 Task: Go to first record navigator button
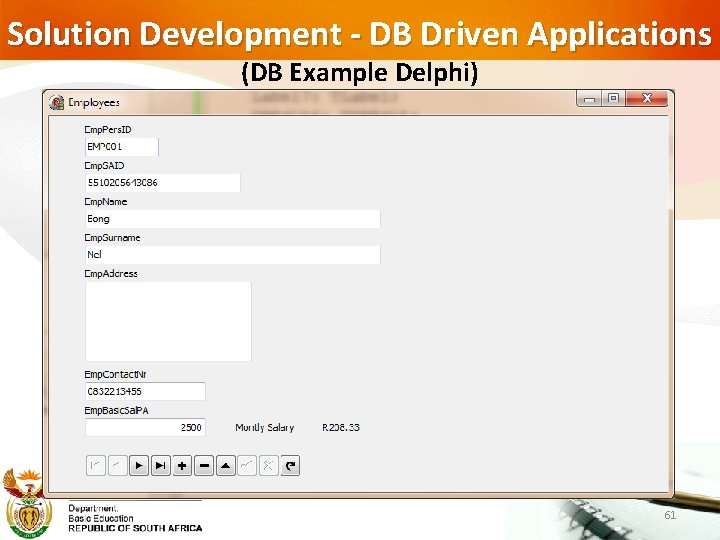[96, 466]
